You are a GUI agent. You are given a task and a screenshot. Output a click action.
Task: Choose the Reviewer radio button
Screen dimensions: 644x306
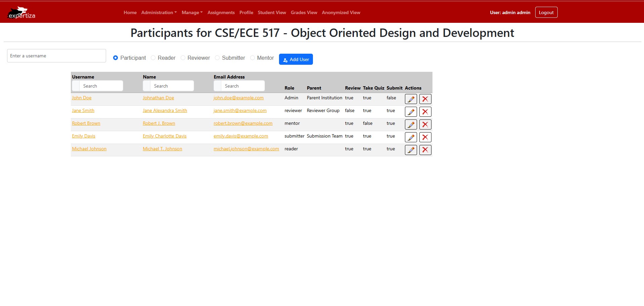(x=183, y=58)
